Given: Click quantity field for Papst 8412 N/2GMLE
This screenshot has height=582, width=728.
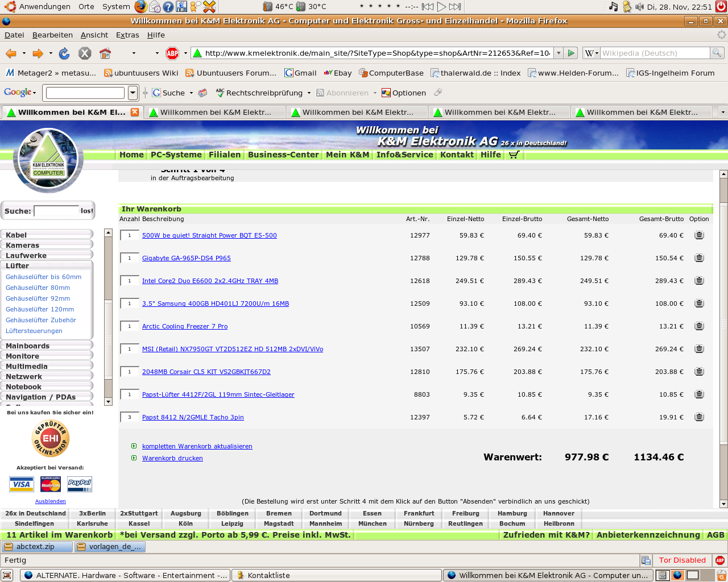Looking at the screenshot, I should click(130, 417).
